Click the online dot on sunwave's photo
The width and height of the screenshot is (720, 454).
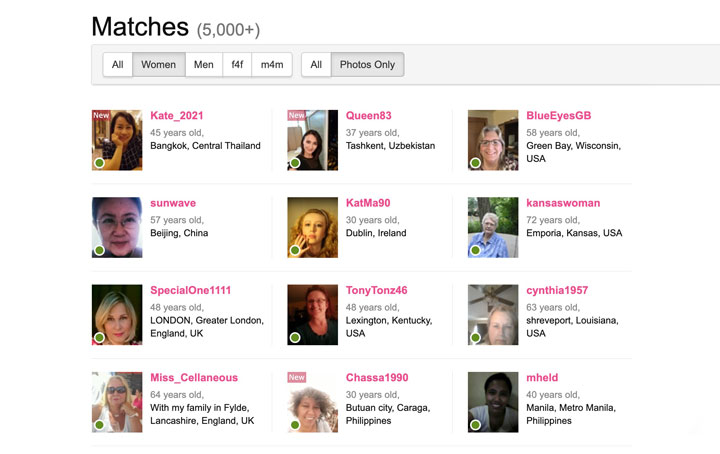99,250
